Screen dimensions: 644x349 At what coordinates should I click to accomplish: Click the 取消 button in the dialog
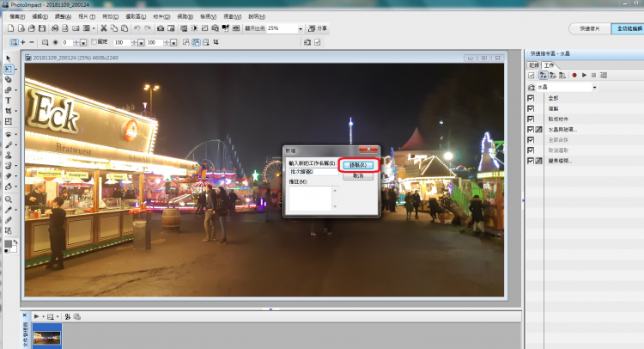[x=358, y=175]
